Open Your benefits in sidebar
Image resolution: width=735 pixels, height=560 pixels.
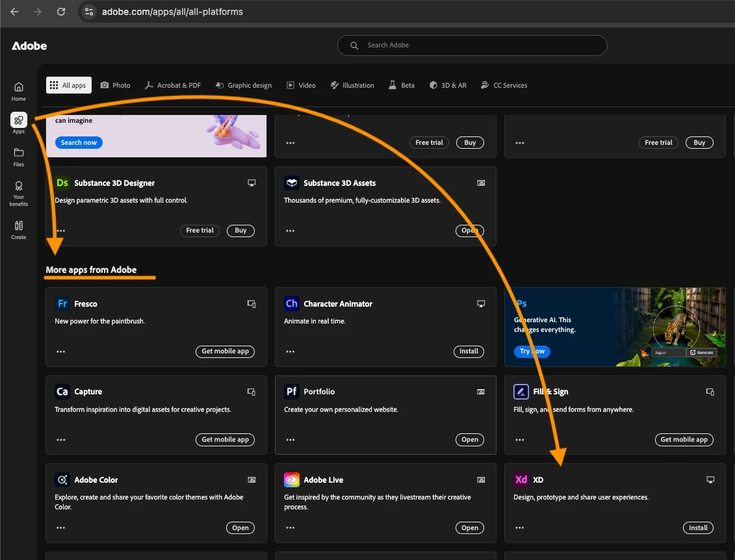(x=19, y=194)
